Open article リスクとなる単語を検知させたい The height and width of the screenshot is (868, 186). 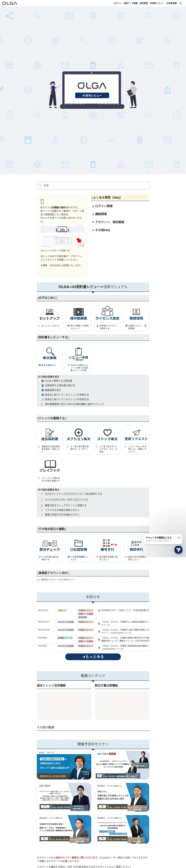62,510
